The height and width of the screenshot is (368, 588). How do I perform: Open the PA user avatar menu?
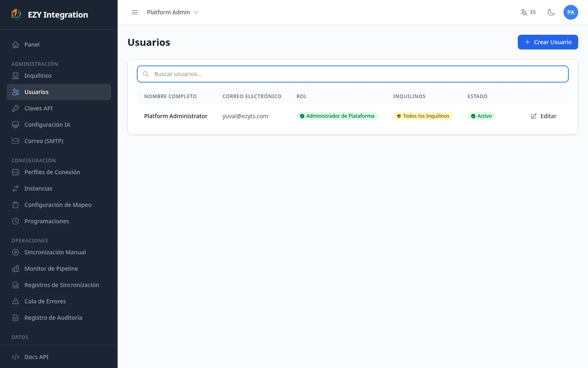pyautogui.click(x=571, y=12)
